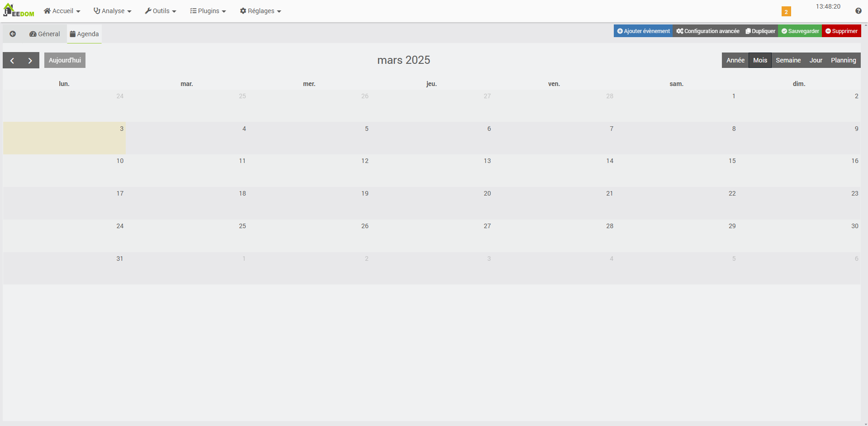Screen dimensions: 868x426
Task: Click the Dupliquer button
Action: point(760,31)
